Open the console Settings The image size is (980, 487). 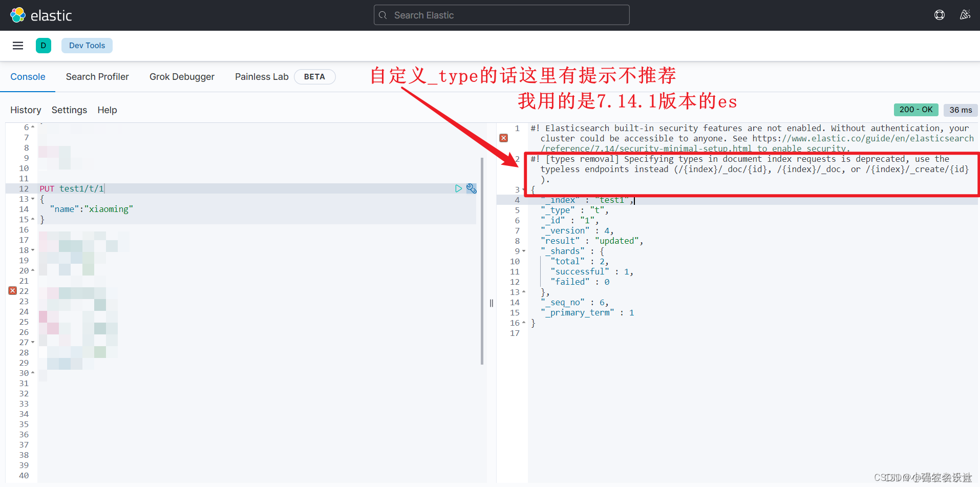[69, 110]
